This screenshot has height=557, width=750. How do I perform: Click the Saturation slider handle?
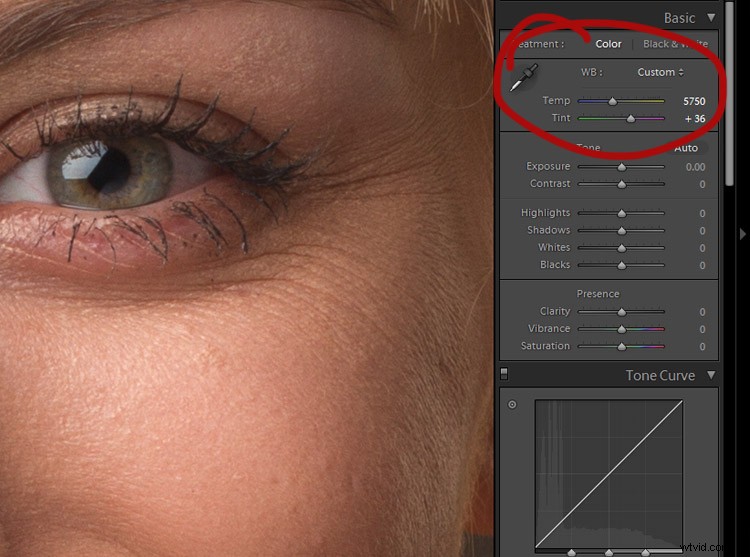[621, 346]
